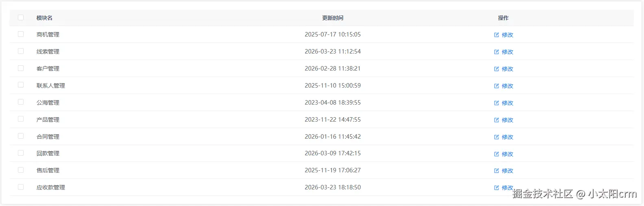Viewport: 644px width, 206px height.
Task: Click the edit icon for 合同管理
Action: tap(496, 137)
